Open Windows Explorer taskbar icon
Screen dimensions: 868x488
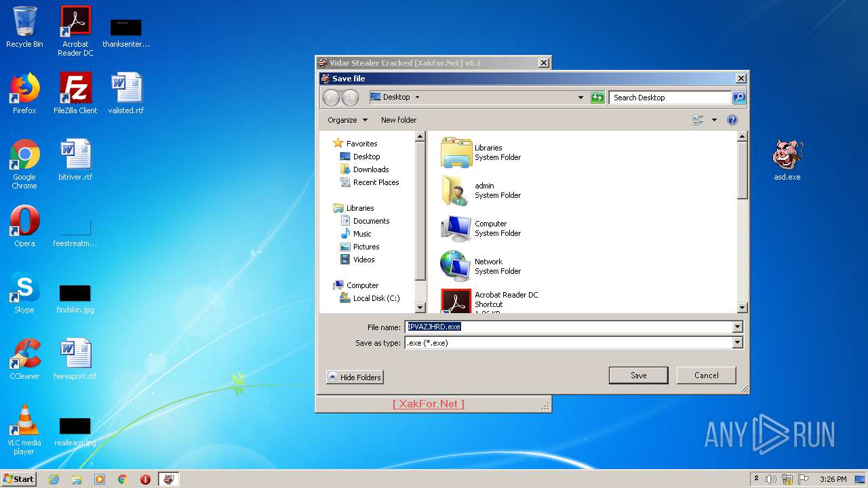(x=77, y=479)
